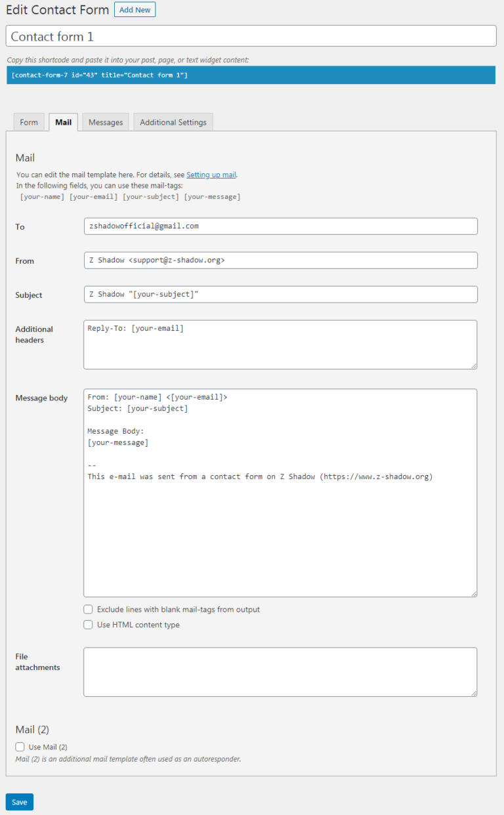
Task: Select the Additional Settings tab
Action: pyautogui.click(x=173, y=122)
